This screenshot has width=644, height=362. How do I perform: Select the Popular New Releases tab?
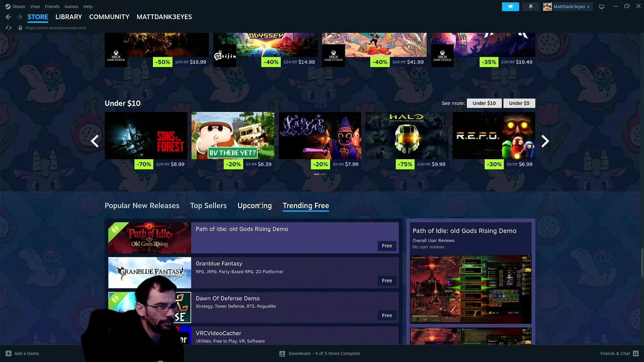pos(142,206)
